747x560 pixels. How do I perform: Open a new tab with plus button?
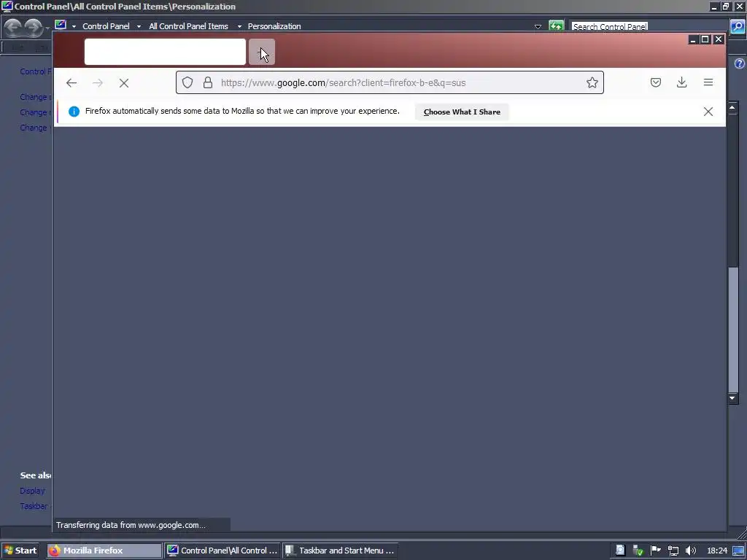point(262,52)
